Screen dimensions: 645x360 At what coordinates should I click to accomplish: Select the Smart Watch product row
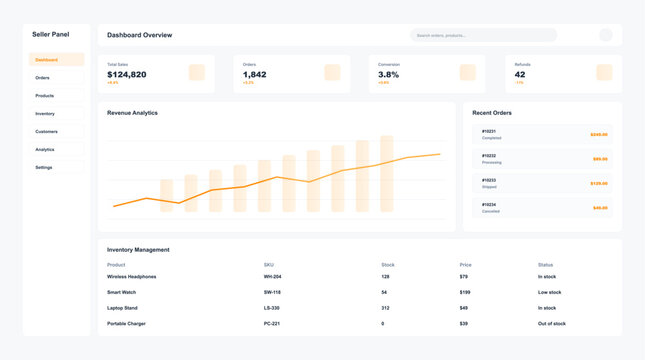click(360, 293)
